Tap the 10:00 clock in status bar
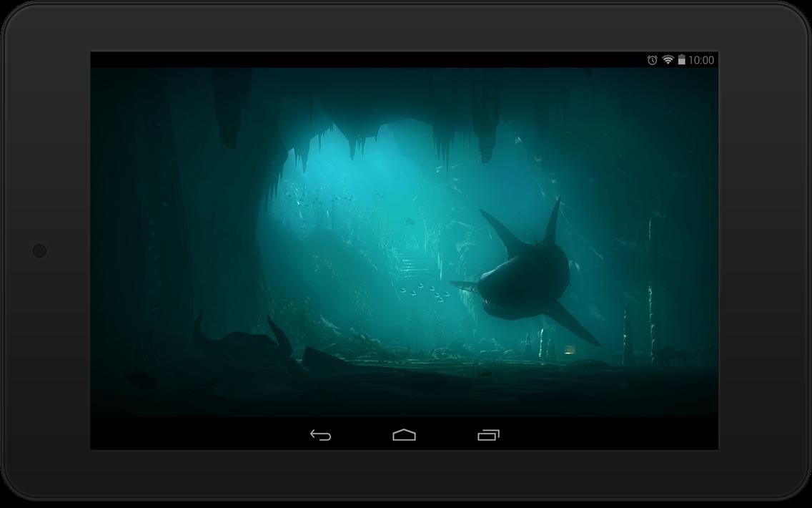The height and width of the screenshot is (508, 812). coord(701,60)
